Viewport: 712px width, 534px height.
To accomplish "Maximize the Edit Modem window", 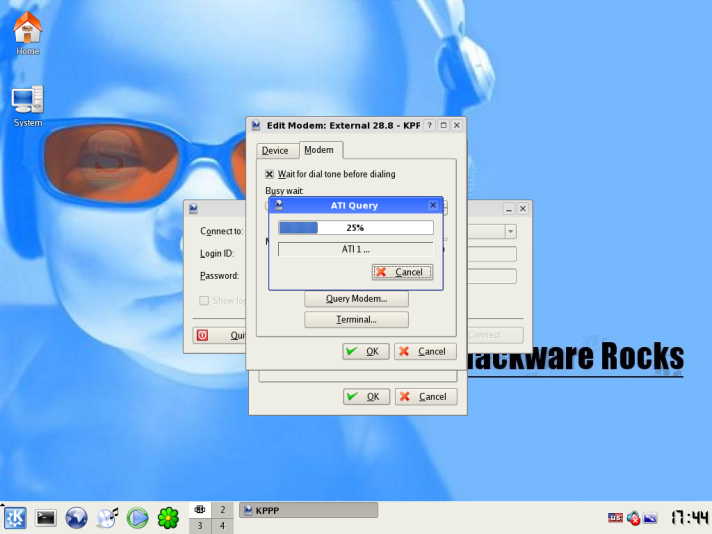I will click(x=444, y=125).
